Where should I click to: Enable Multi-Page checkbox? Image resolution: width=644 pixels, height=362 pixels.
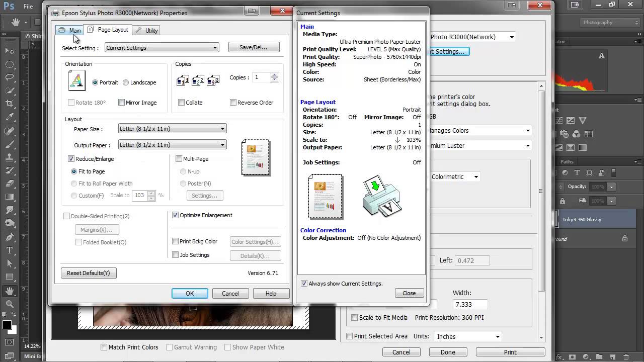(x=179, y=159)
